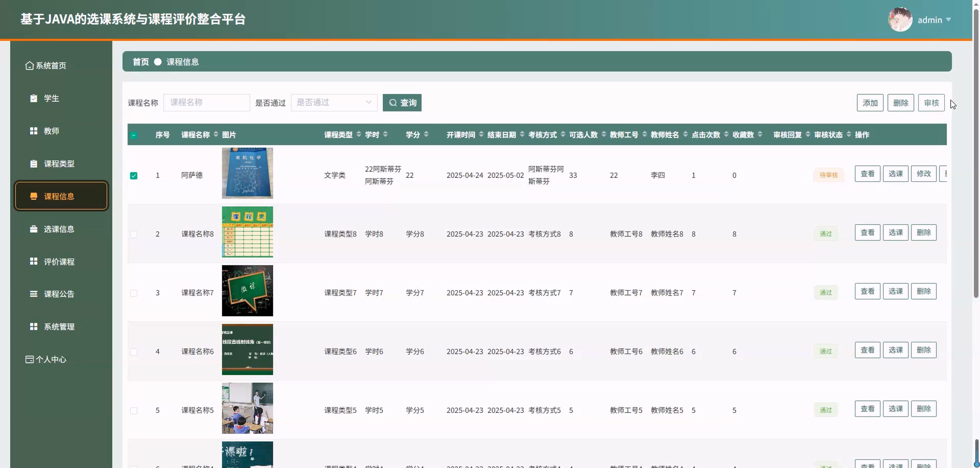Sort by 课程名称 column arrows

tap(216, 134)
